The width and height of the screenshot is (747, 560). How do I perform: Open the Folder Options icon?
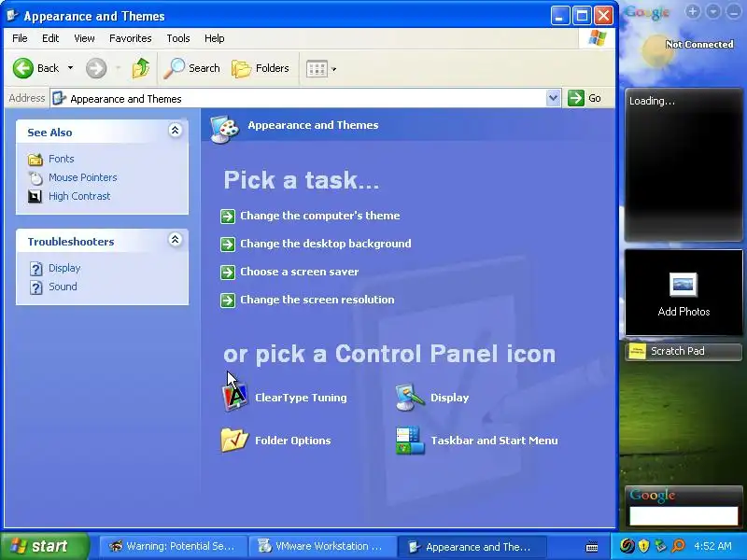(234, 440)
